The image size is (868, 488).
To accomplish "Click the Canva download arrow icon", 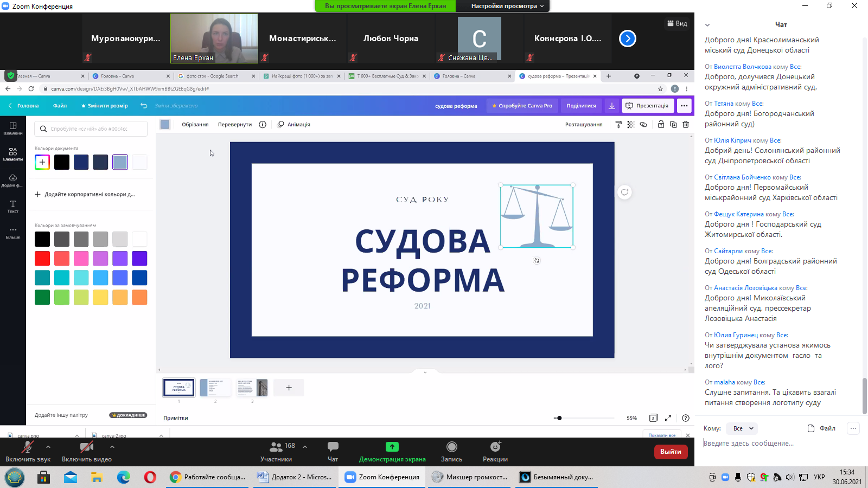I will (x=612, y=106).
